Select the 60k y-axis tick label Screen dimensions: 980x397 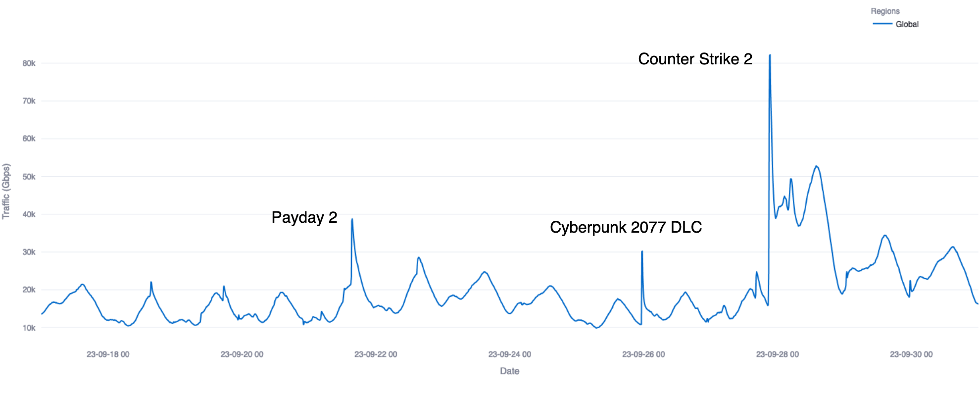29,139
